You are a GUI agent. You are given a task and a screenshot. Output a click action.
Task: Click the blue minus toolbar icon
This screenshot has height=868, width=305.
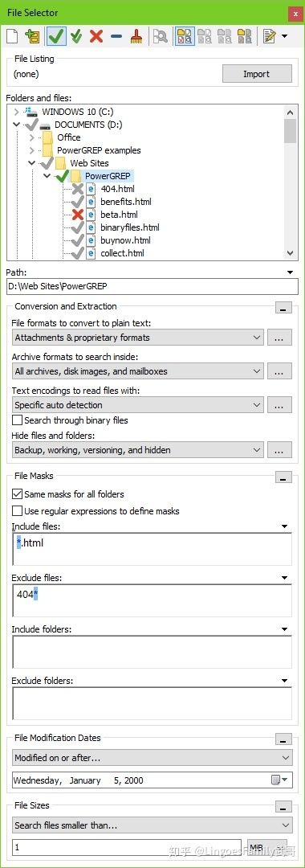pos(116,37)
